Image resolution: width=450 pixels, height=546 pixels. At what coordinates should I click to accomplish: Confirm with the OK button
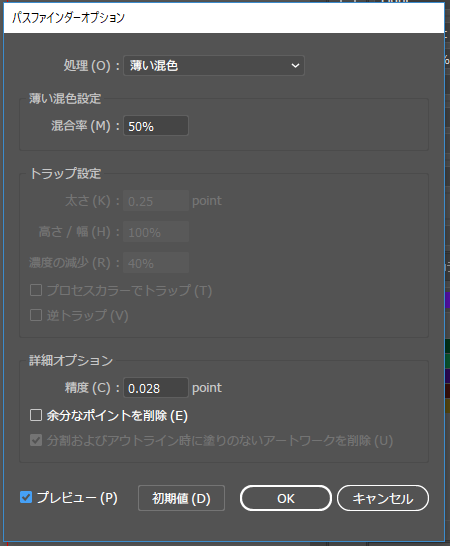(286, 498)
